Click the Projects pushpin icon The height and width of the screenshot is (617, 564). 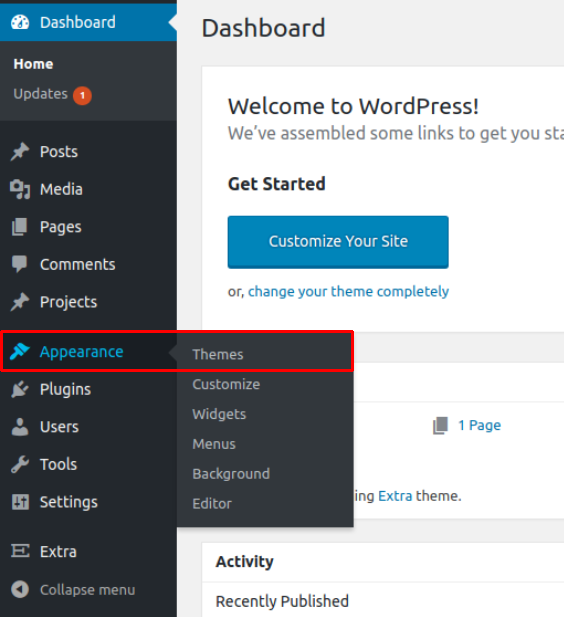[x=20, y=302]
